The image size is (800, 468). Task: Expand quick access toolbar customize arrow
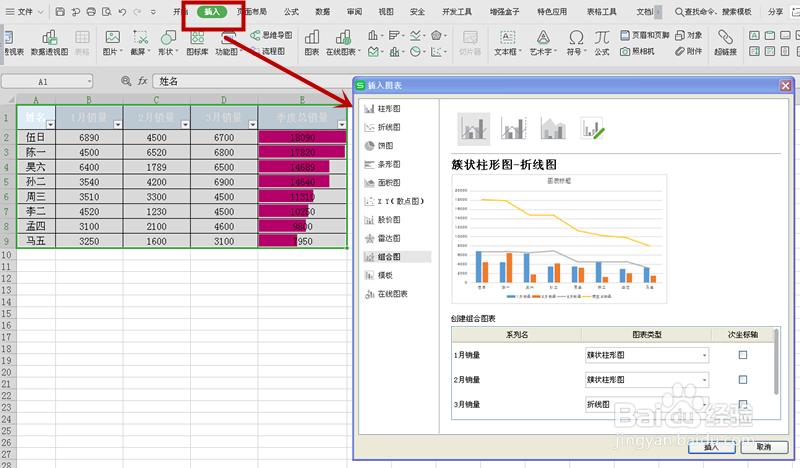pos(153,11)
